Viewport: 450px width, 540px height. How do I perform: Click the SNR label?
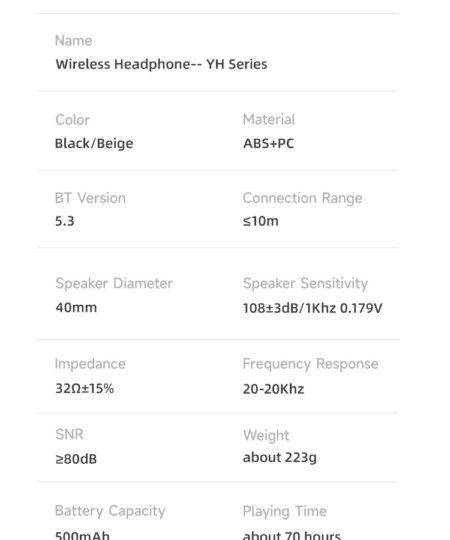click(69, 434)
